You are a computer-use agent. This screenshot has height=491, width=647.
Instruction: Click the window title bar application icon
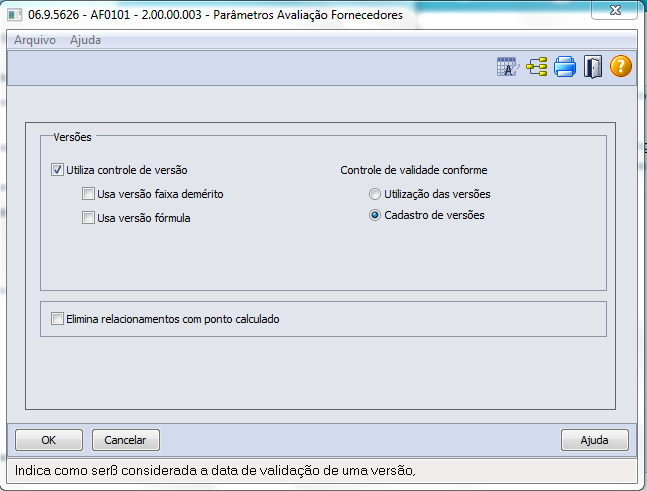pyautogui.click(x=14, y=15)
